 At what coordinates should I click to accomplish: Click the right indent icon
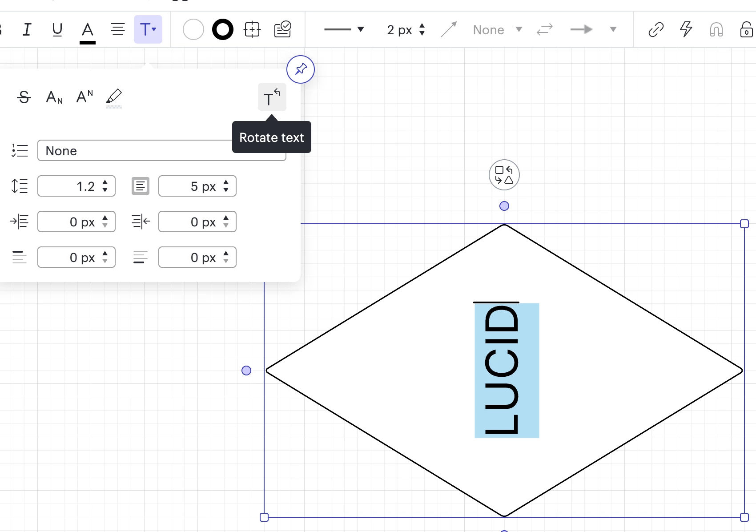(x=141, y=222)
